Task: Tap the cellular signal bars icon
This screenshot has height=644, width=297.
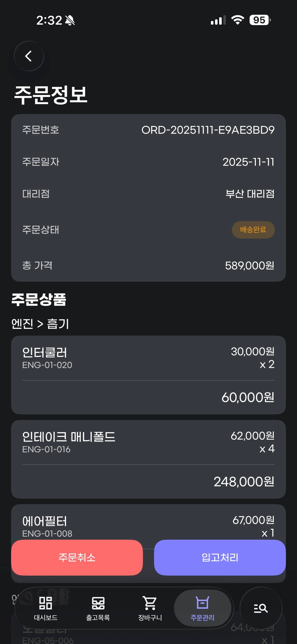Action: point(218,20)
